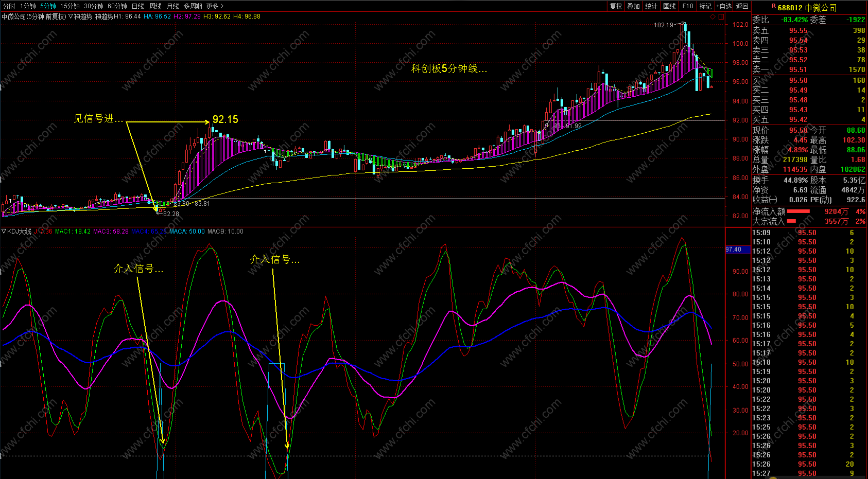Screen dimensions: 868x479
Task: Click the 收益(一) 0.026 value
Action: coord(798,200)
